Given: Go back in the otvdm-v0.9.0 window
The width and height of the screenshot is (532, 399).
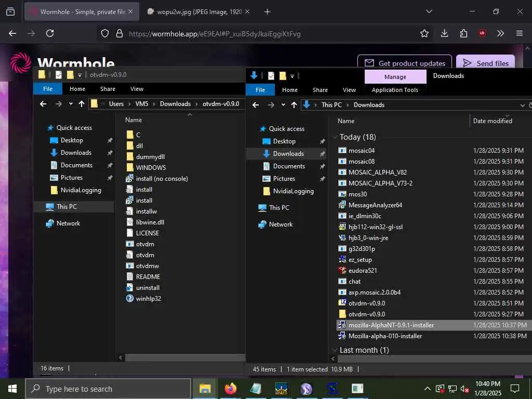Looking at the screenshot, I should click(x=43, y=104).
